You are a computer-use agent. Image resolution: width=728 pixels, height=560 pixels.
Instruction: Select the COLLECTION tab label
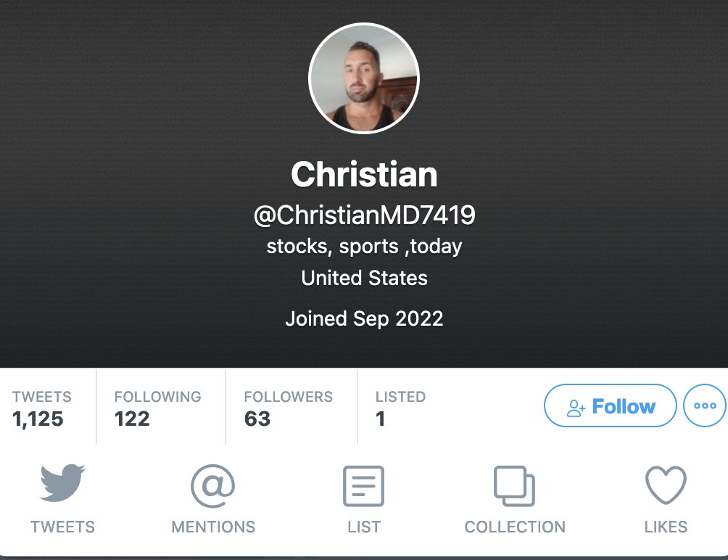(515, 527)
